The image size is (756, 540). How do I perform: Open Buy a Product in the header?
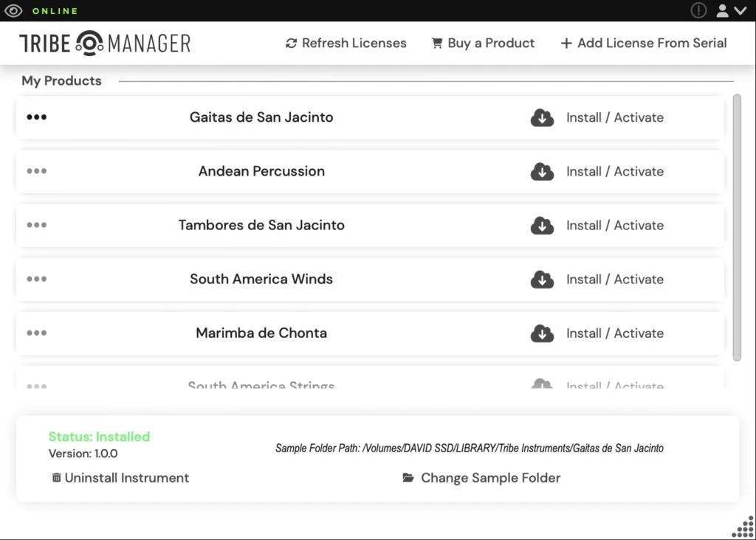click(483, 43)
